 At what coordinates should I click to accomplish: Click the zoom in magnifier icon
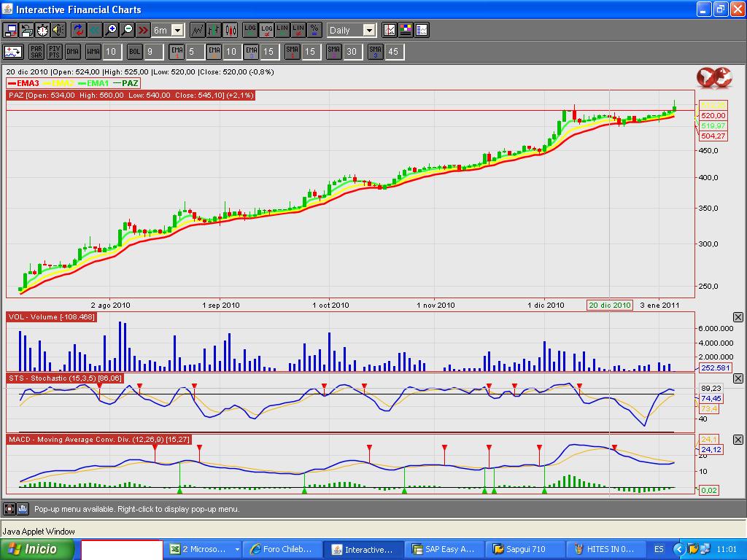tap(112, 30)
